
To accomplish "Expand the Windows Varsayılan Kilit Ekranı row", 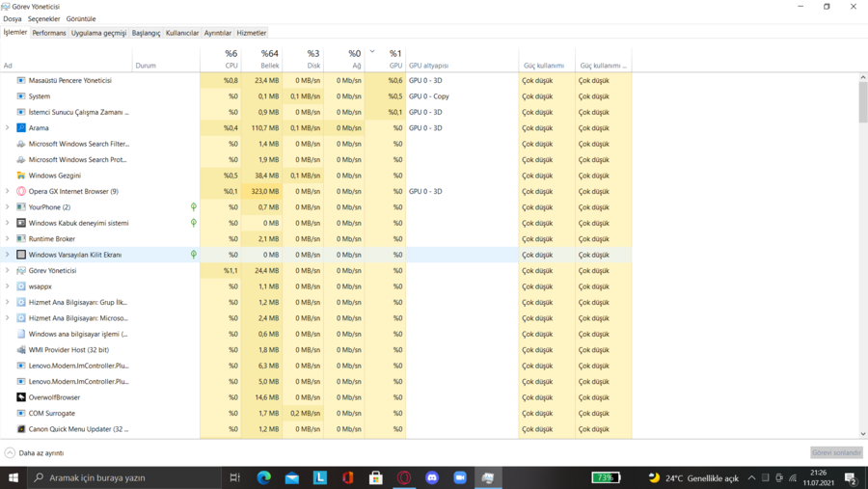I will click(x=8, y=255).
